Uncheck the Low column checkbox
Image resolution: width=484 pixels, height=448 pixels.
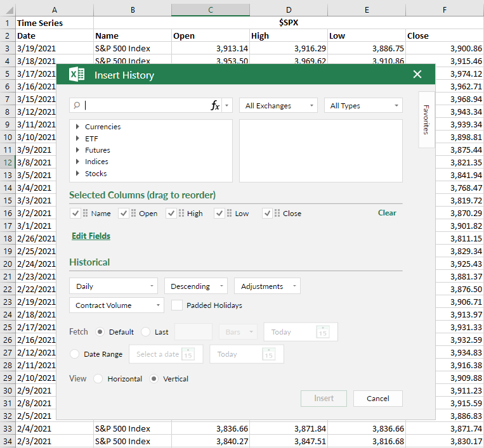tap(219, 214)
